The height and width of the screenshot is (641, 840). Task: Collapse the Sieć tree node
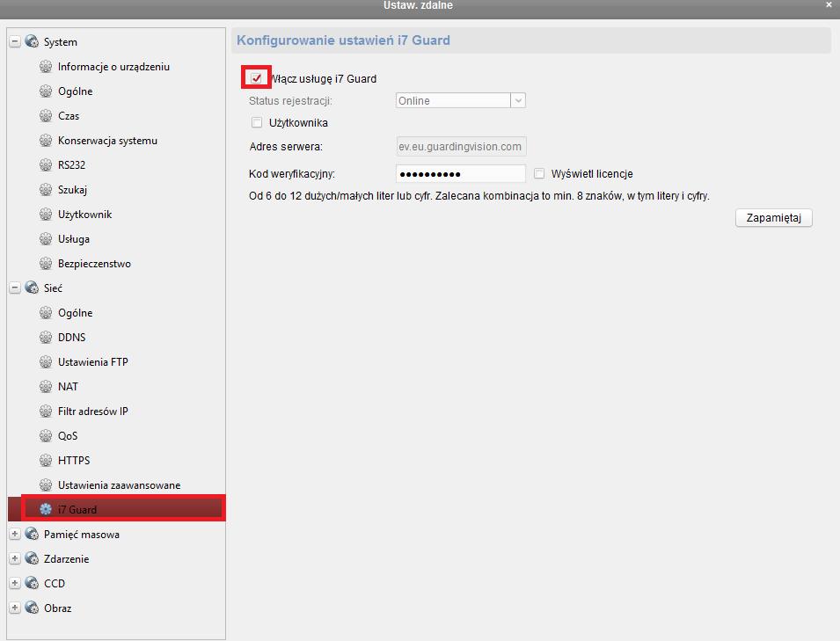coord(15,288)
